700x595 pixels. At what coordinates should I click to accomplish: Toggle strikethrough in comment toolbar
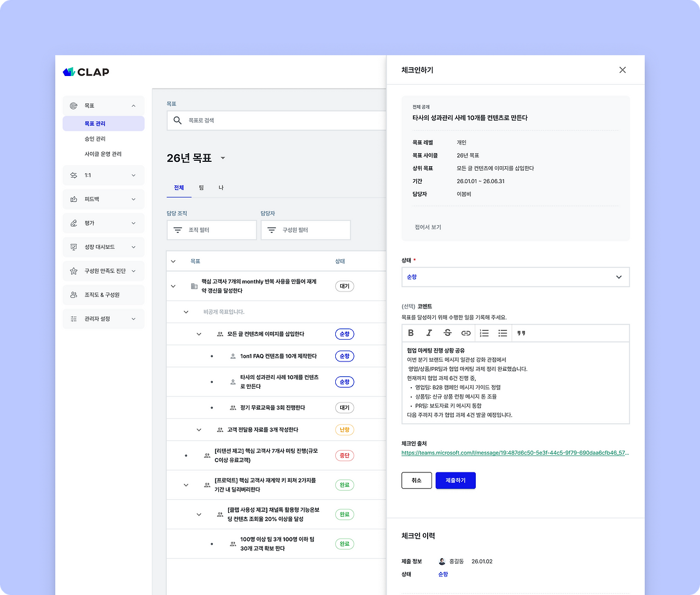pos(447,333)
